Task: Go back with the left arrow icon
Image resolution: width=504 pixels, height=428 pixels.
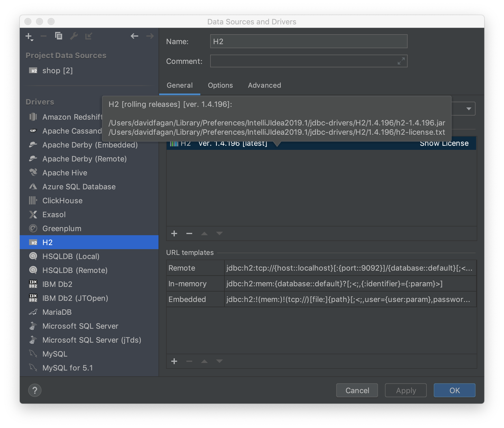Action: coord(134,36)
